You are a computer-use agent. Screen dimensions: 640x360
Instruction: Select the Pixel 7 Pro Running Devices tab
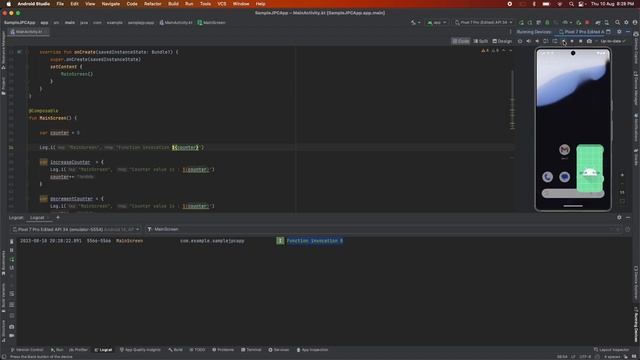click(582, 32)
